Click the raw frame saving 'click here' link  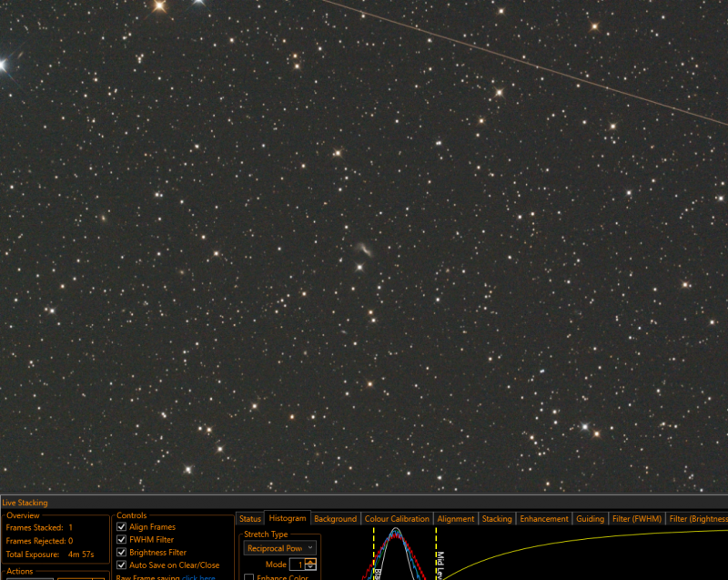coord(198,577)
